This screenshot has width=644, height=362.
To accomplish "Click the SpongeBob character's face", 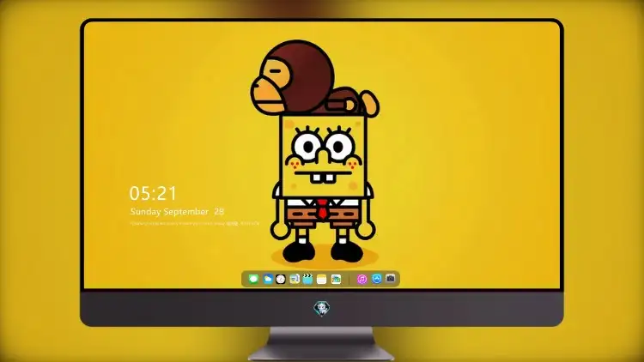I will coord(322,156).
